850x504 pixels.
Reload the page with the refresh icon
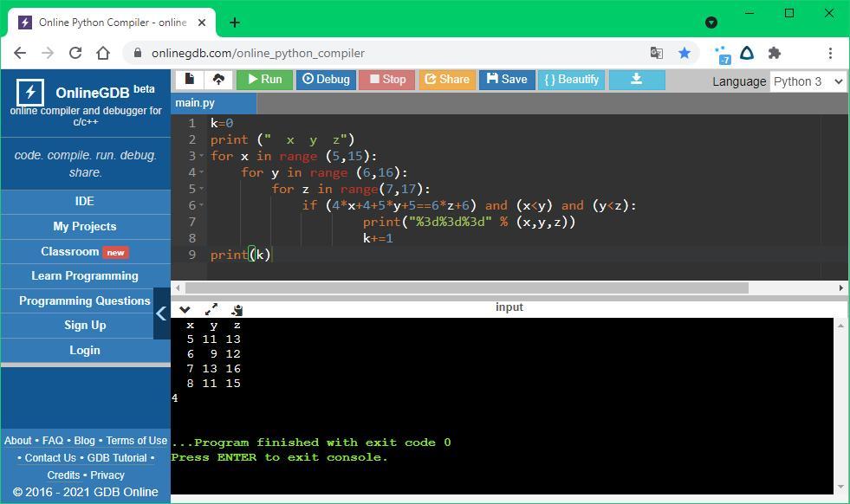tap(75, 53)
